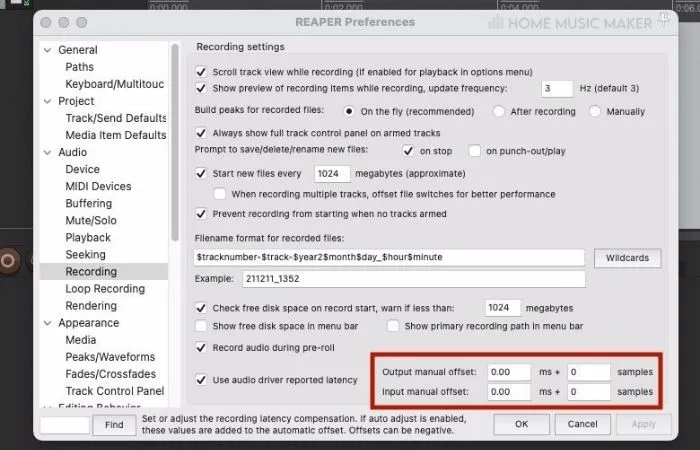Click Output manual offset ms field
The image size is (700, 450).
[x=508, y=372]
